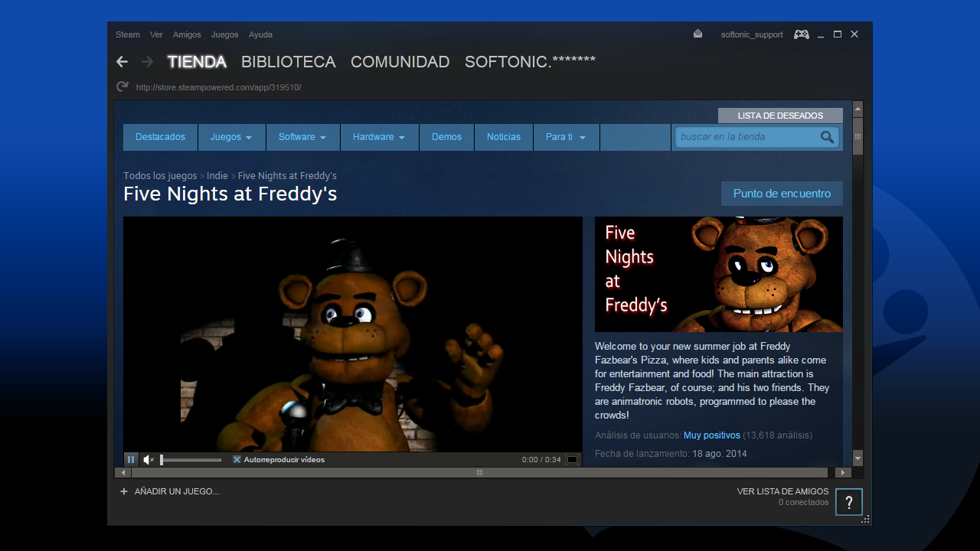Adjust the video volume slider
Viewport: 980px width, 551px height.
point(191,460)
